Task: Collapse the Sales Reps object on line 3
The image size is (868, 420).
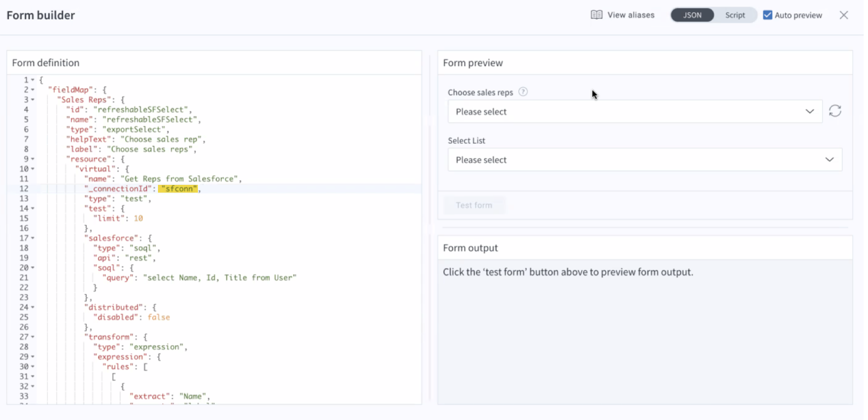Action: tap(33, 99)
